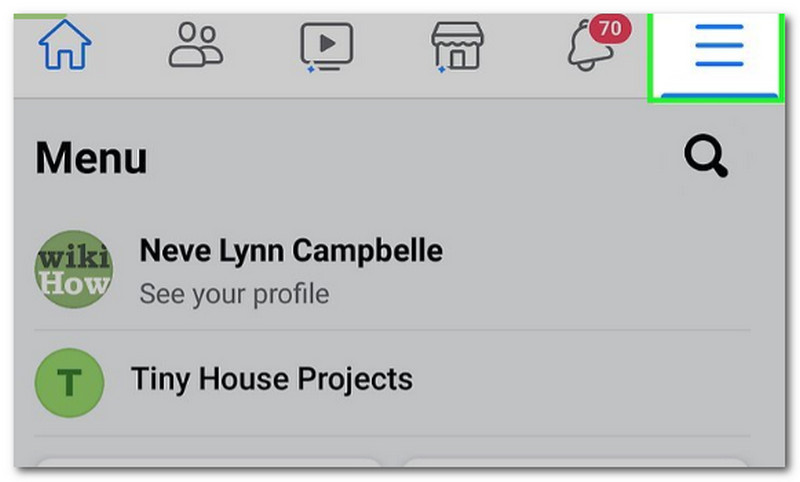800x482 pixels.
Task: Open the Notifications bell
Action: [586, 48]
